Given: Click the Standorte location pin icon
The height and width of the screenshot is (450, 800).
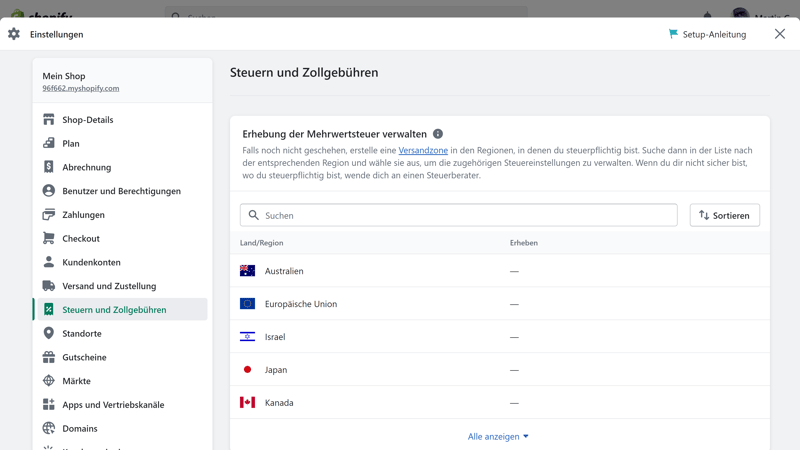Looking at the screenshot, I should click(48, 333).
